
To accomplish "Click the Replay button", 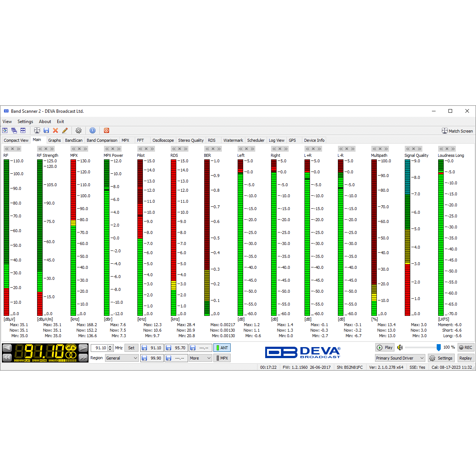I will click(x=465, y=358).
